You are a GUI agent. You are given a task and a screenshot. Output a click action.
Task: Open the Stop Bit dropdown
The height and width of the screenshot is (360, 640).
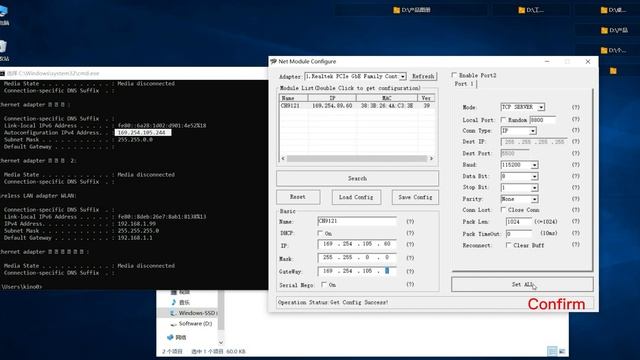(534, 188)
